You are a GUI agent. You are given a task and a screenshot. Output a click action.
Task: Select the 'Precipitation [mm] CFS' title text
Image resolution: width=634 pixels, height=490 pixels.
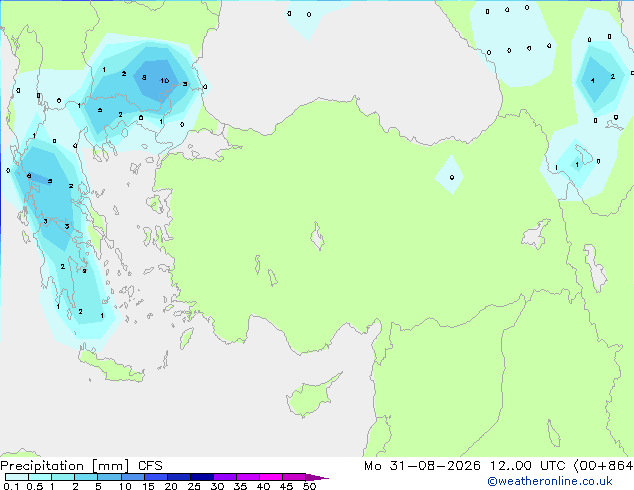tap(81, 466)
